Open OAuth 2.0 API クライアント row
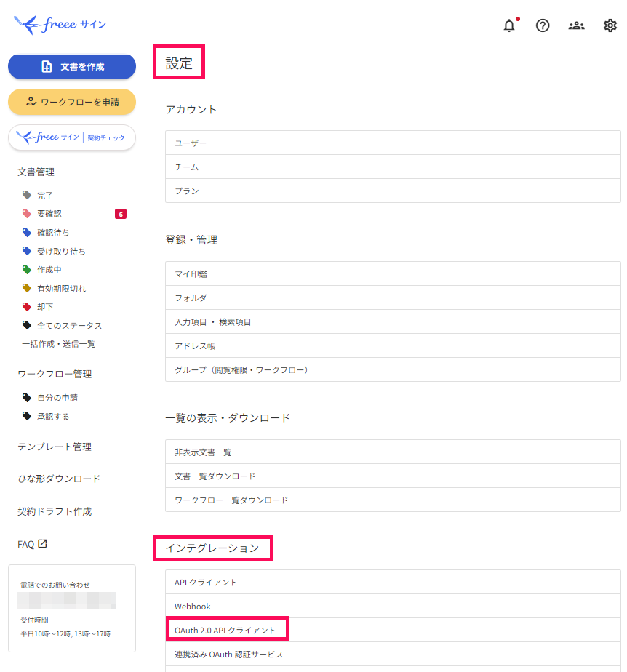Viewport: 627px width, 672px height. [x=393, y=630]
